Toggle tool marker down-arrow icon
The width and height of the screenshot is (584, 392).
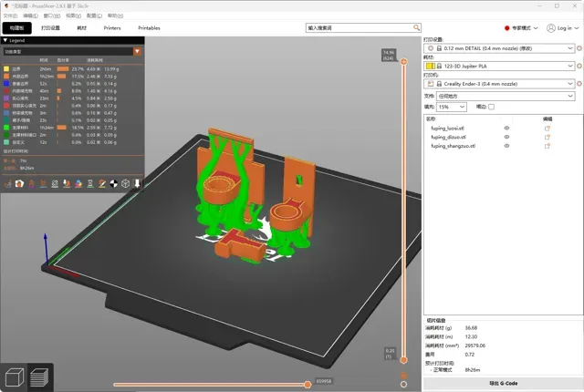[x=137, y=183]
